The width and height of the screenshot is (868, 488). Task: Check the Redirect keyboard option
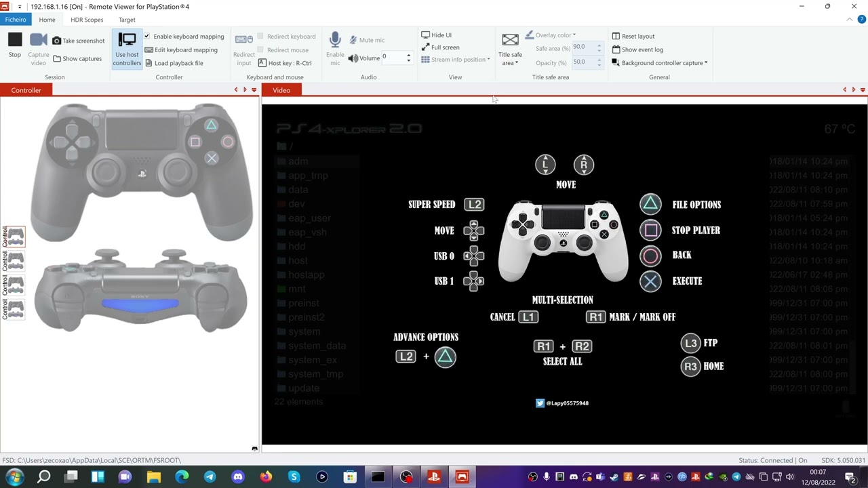(260, 37)
